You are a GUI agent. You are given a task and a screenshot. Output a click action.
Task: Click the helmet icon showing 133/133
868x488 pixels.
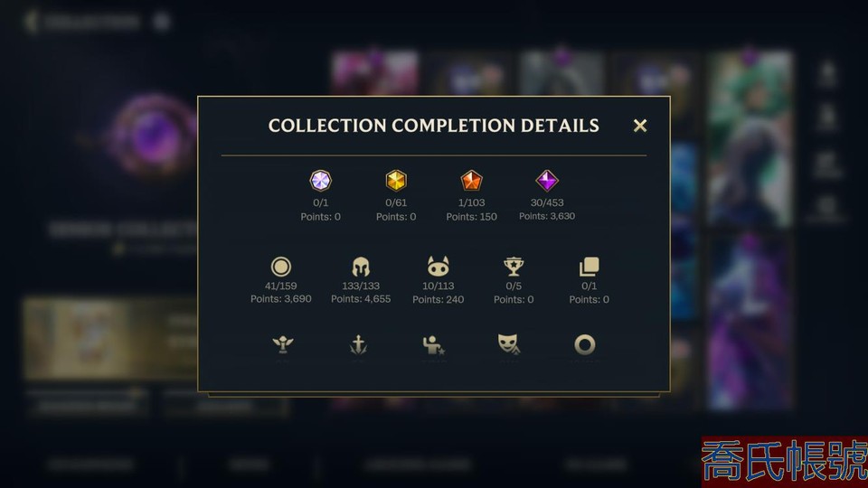tap(361, 267)
